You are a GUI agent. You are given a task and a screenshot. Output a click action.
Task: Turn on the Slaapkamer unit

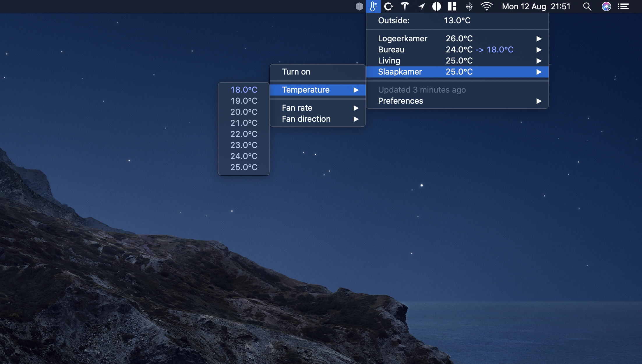point(296,72)
